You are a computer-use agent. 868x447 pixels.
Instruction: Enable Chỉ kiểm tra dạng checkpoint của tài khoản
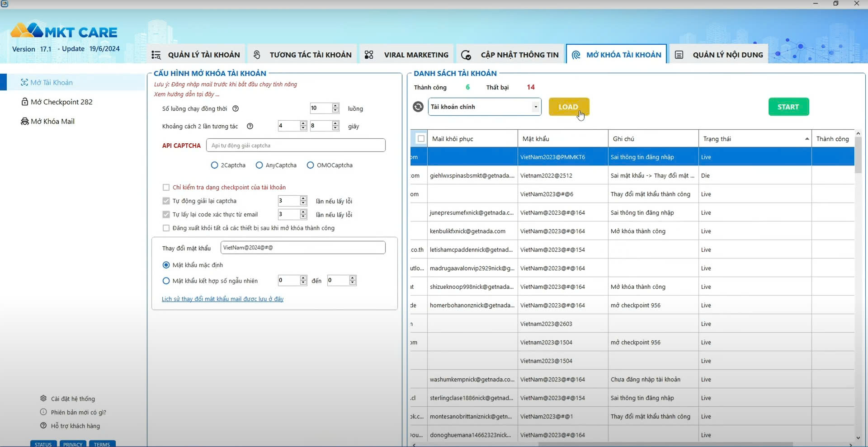click(166, 187)
